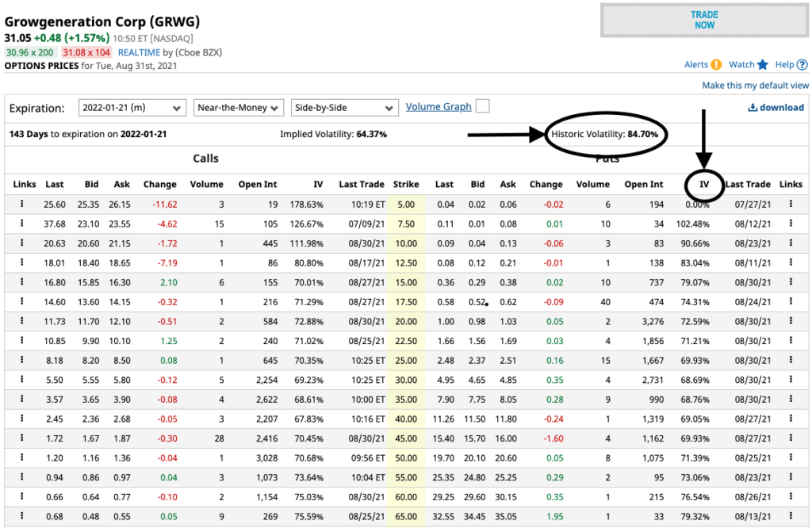812x528 pixels.
Task: Click the Implied Volatility 64.37% text
Action: pyautogui.click(x=334, y=134)
